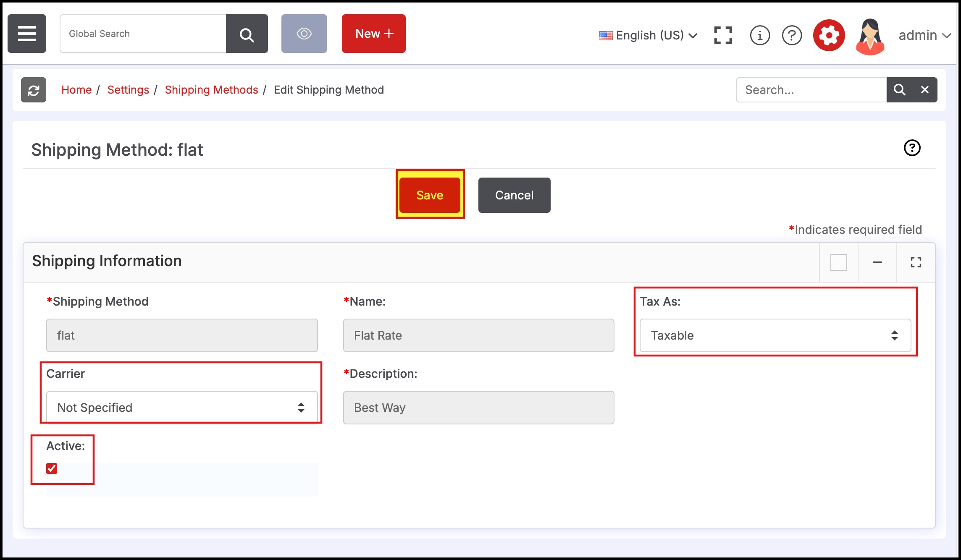Screen dimensions: 961x560
Task: Tick the Shipping Information panel checkbox
Action: tap(838, 262)
